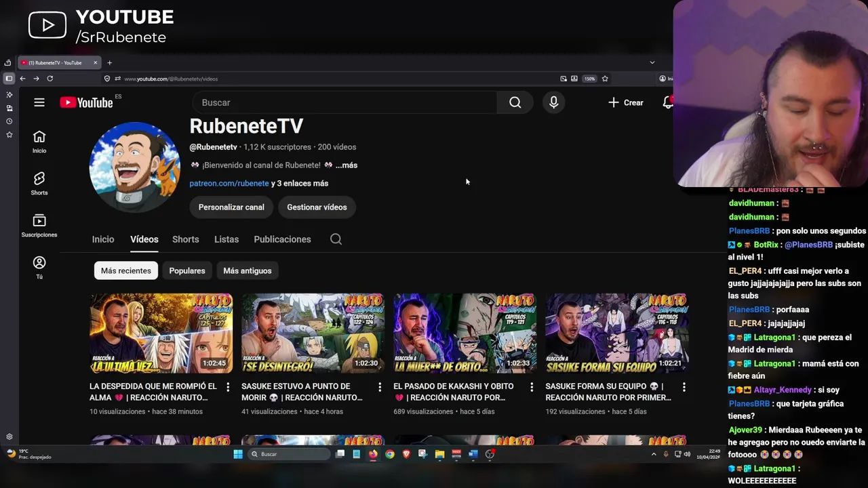Open Google Chrome from the taskbar
Image resolution: width=868 pixels, height=488 pixels.
[x=390, y=454]
